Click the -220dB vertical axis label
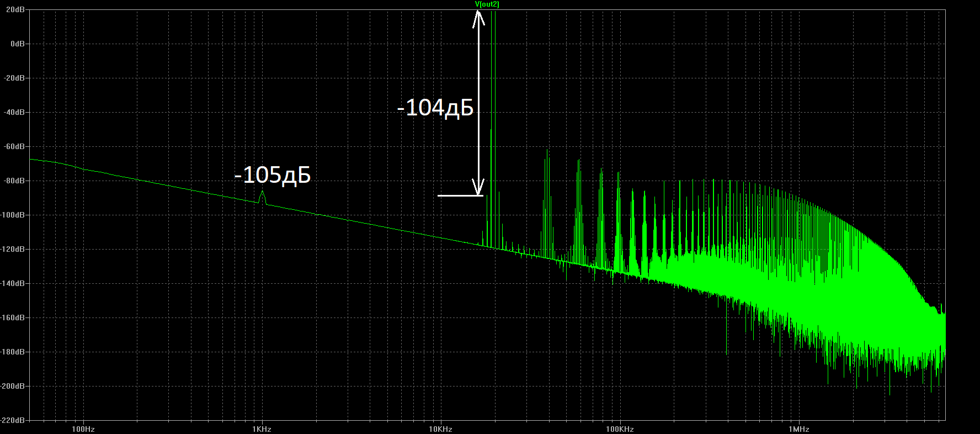 click(x=13, y=420)
